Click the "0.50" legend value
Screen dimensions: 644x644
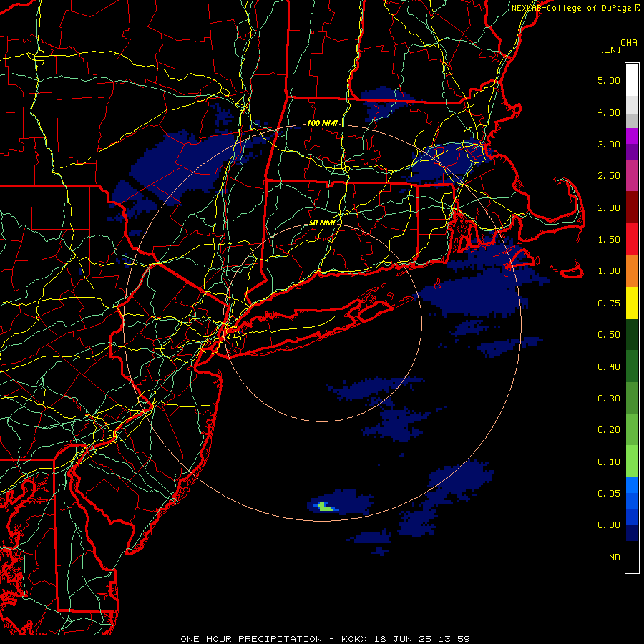point(609,335)
